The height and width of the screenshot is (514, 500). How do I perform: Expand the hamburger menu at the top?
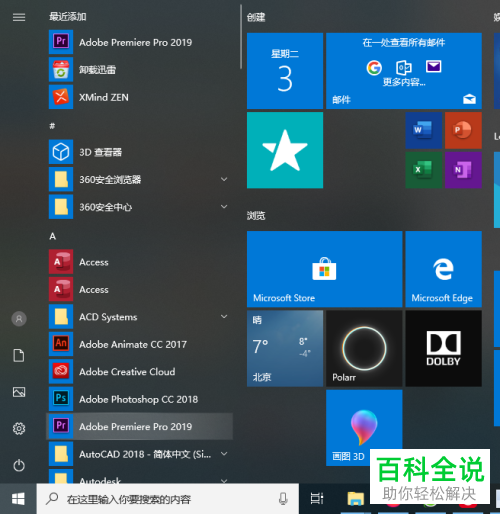19,17
